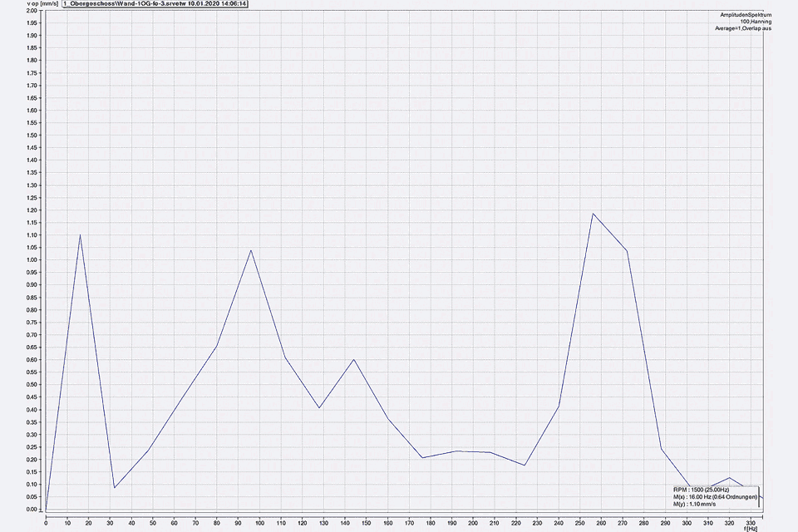Image resolution: width=798 pixels, height=532 pixels.
Task: Click the AmplitudenSpektrum label in the corner
Action: (x=746, y=15)
